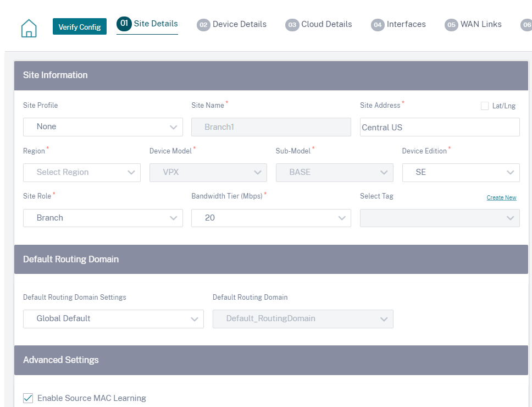The width and height of the screenshot is (532, 407).
Task: Click the Site Name field
Action: [x=271, y=127]
